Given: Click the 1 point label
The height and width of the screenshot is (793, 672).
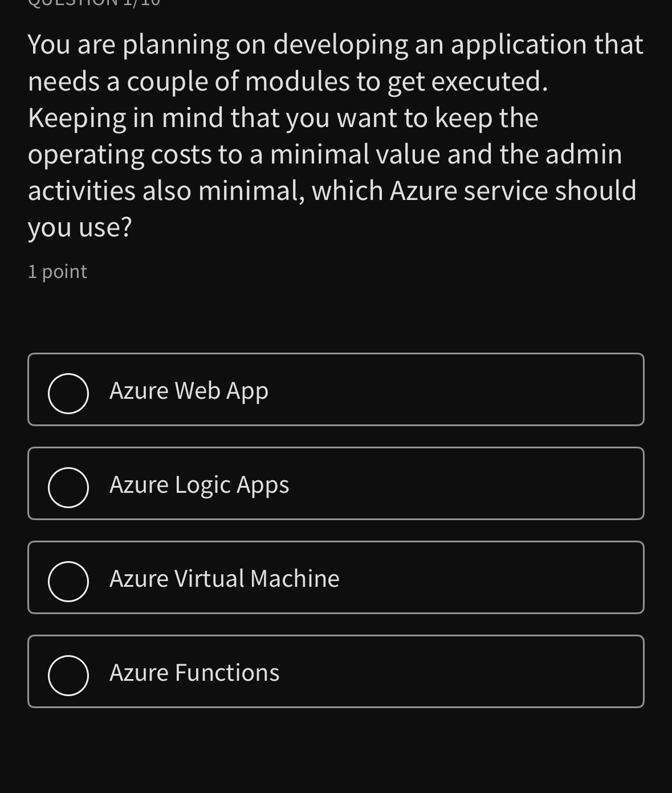Looking at the screenshot, I should [x=57, y=271].
